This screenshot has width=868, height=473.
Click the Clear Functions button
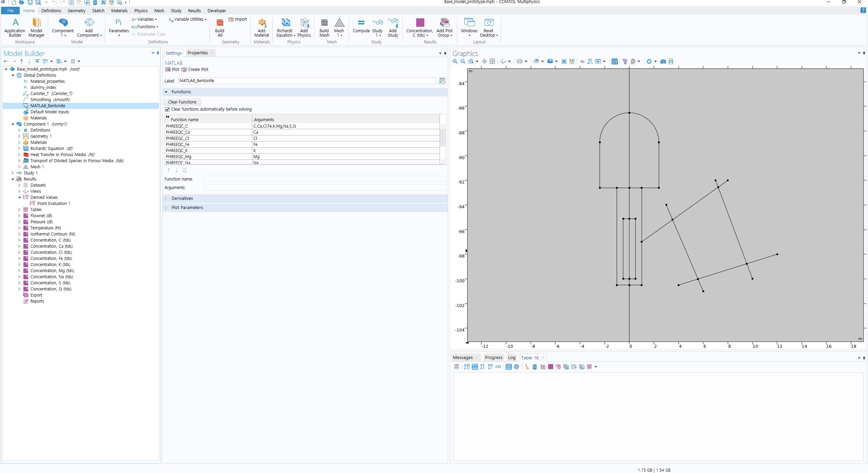pyautogui.click(x=182, y=102)
